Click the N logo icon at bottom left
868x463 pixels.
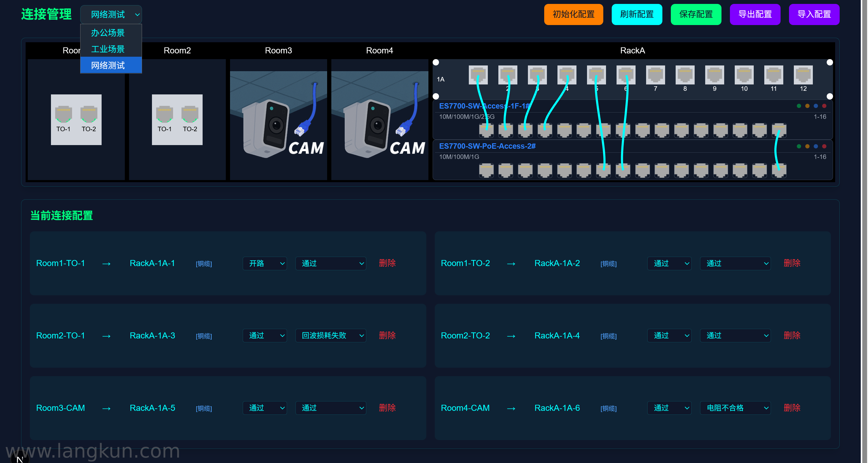[20, 458]
